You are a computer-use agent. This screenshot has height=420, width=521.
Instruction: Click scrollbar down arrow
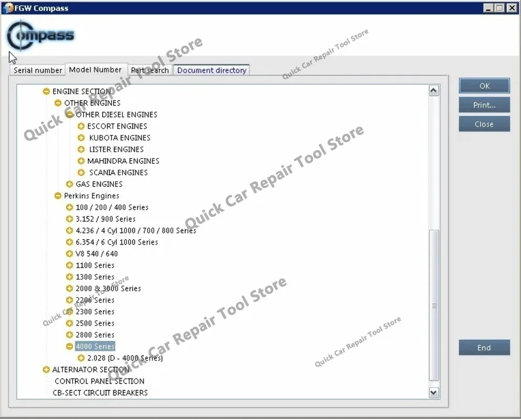pos(434,393)
